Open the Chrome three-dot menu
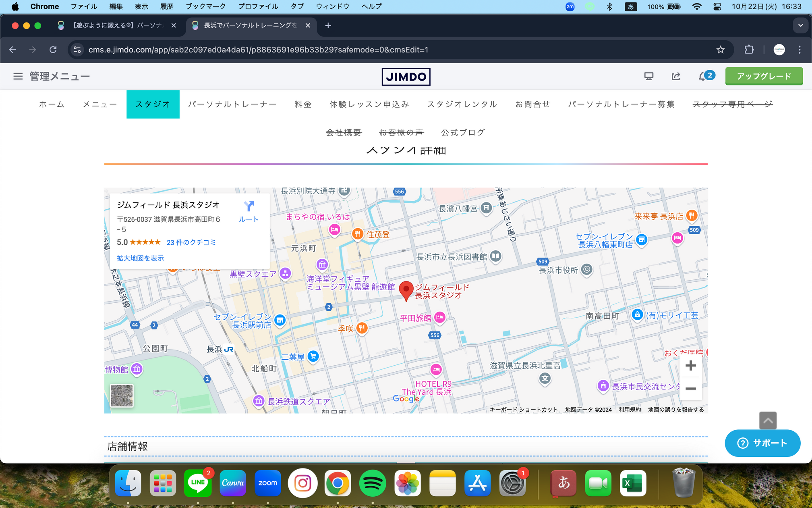This screenshot has width=812, height=508. (x=800, y=50)
